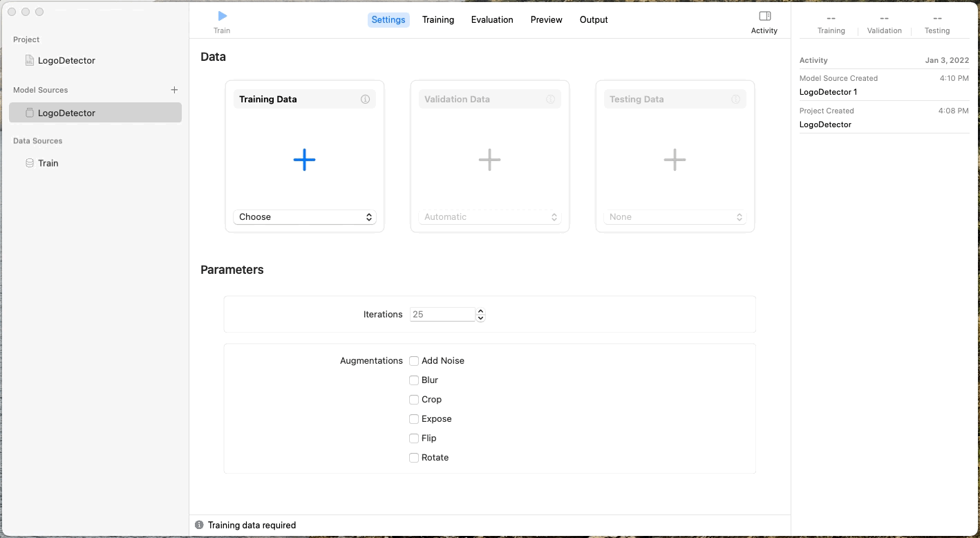This screenshot has height=538, width=980.
Task: Open the Validation Data Automatic dropdown
Action: (489, 217)
